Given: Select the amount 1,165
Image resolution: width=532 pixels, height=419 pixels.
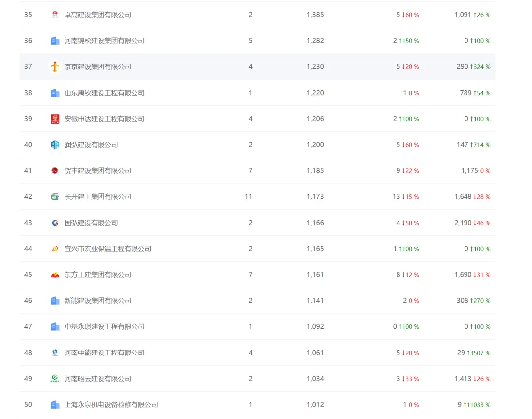Looking at the screenshot, I should pos(315,249).
